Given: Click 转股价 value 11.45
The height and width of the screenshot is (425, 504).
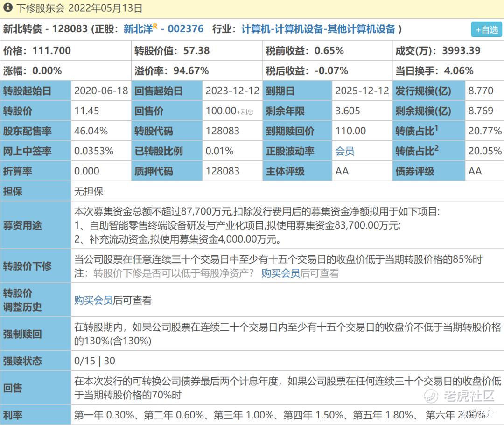Looking at the screenshot, I should pyautogui.click(x=87, y=111).
